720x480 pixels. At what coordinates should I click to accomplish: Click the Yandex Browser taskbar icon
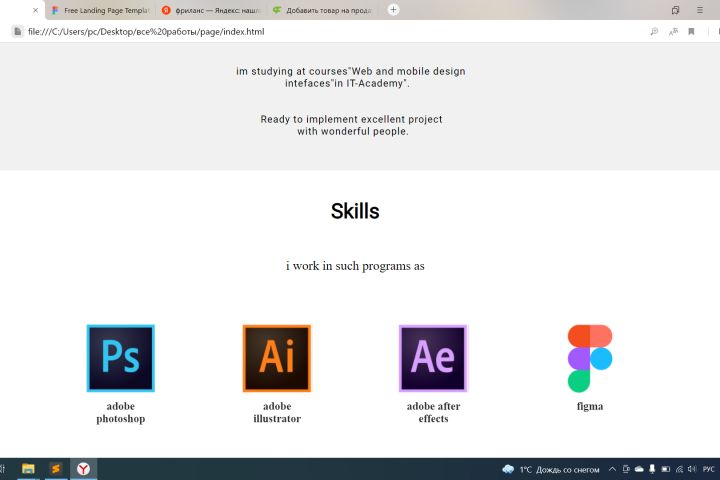pos(84,469)
